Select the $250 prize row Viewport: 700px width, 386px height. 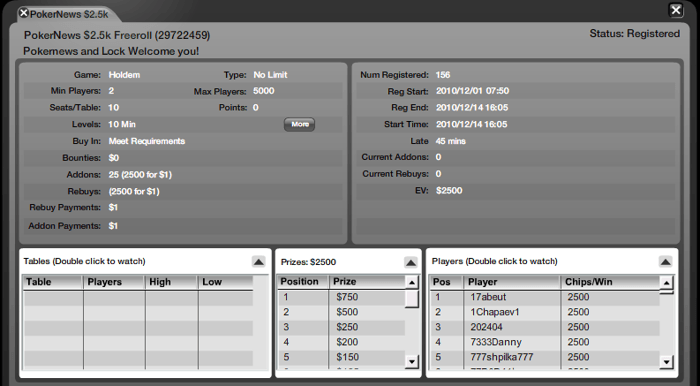[342, 327]
